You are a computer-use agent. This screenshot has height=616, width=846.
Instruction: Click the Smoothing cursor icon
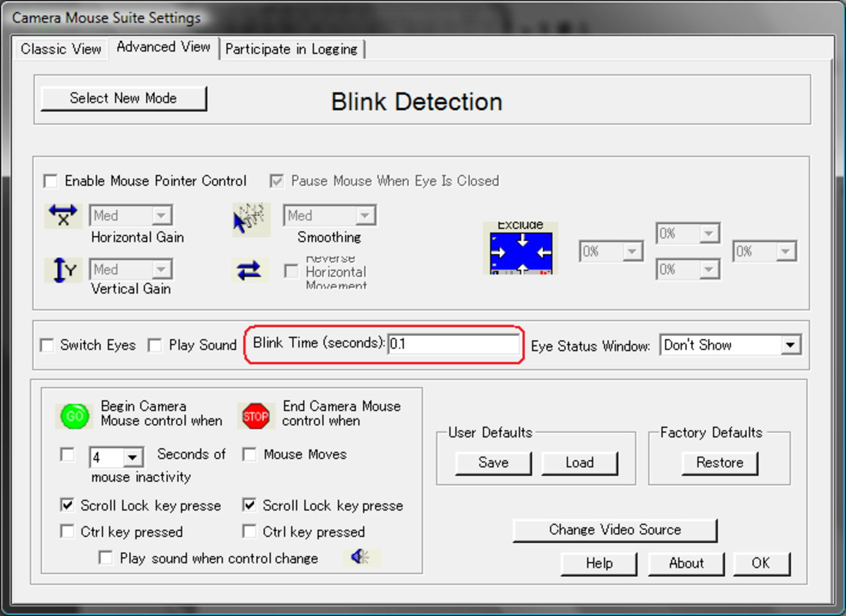[250, 219]
